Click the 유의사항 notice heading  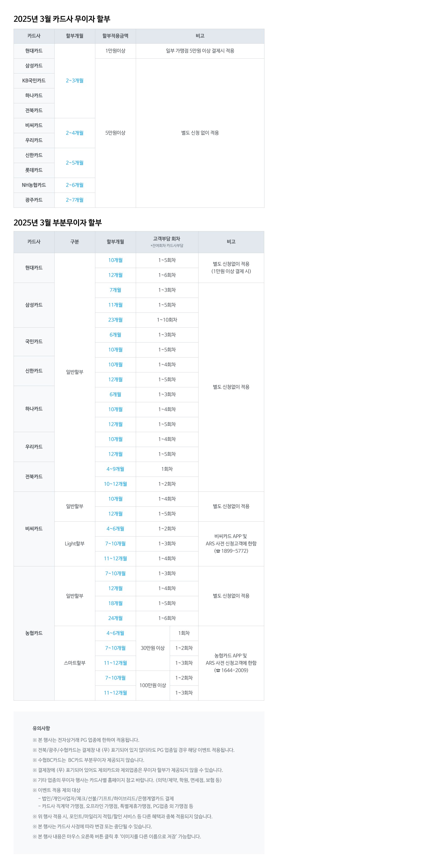click(x=41, y=728)
